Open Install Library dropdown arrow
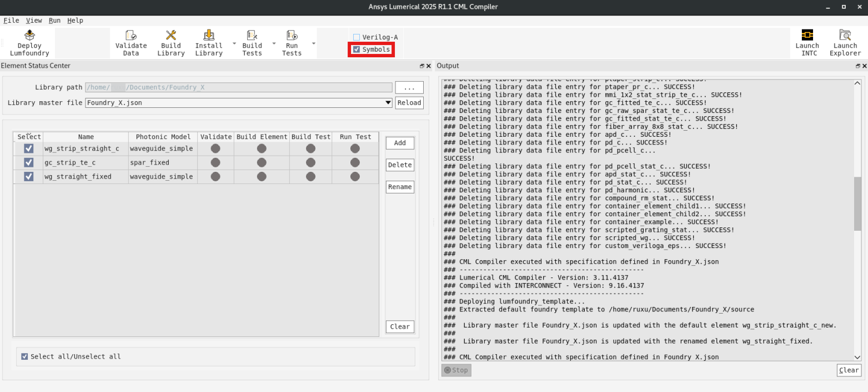 tap(234, 43)
